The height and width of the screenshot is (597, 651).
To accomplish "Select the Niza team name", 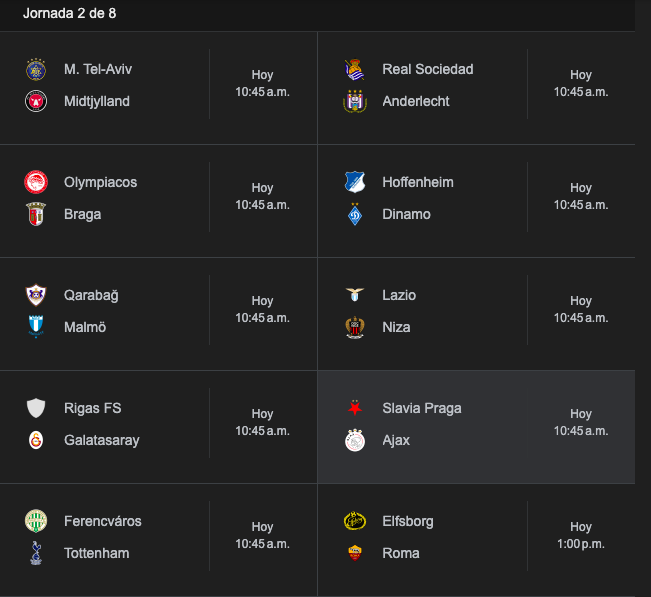I will tap(396, 327).
